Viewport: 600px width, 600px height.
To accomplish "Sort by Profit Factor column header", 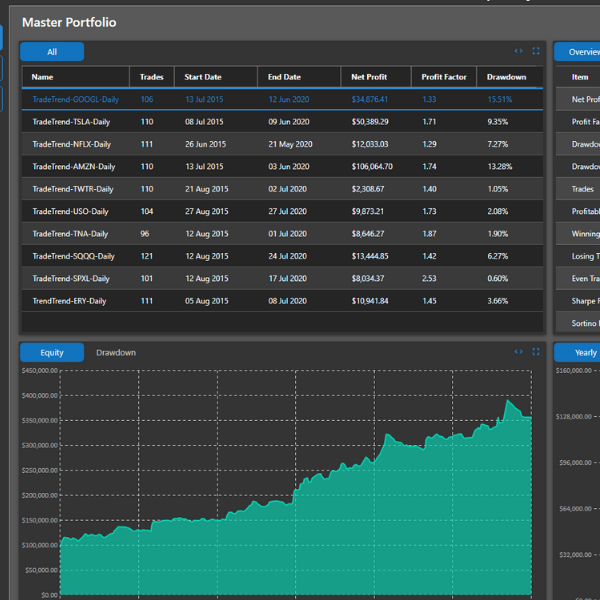I will tap(444, 77).
